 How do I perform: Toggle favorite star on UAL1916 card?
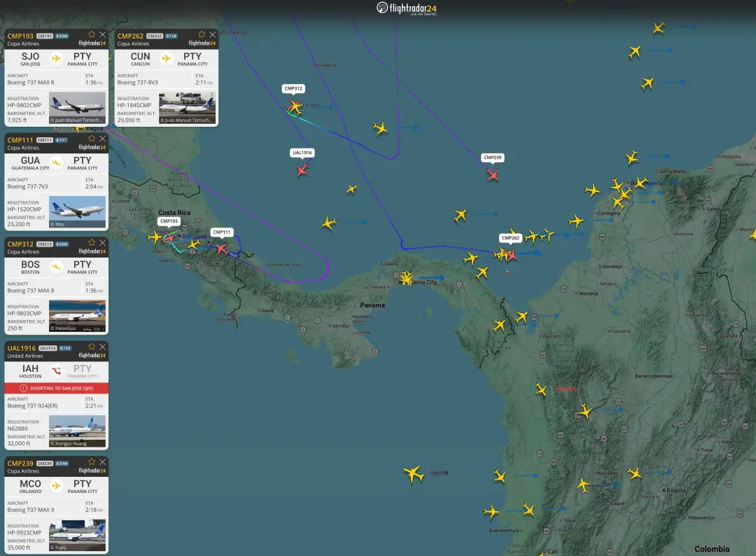tap(92, 347)
